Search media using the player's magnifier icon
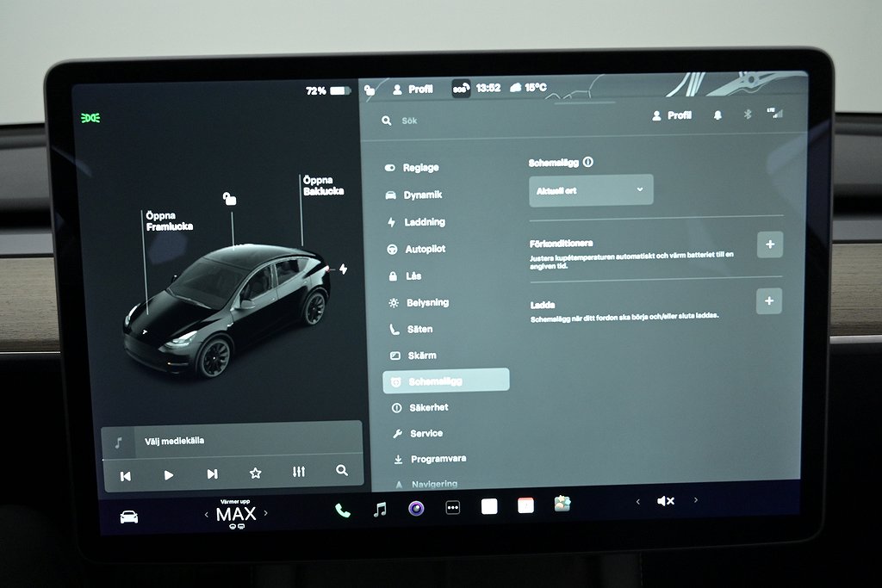Screen dimensions: 882x588 [342, 470]
